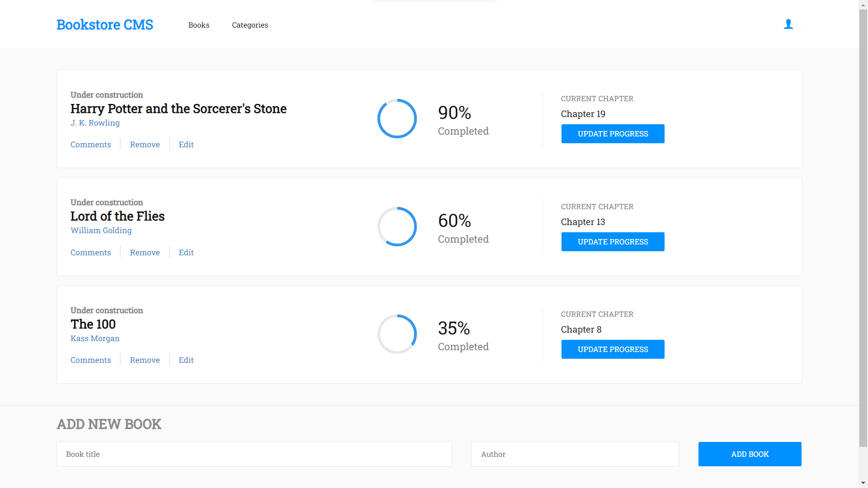The image size is (868, 488).
Task: Click the Author input field
Action: tap(575, 454)
